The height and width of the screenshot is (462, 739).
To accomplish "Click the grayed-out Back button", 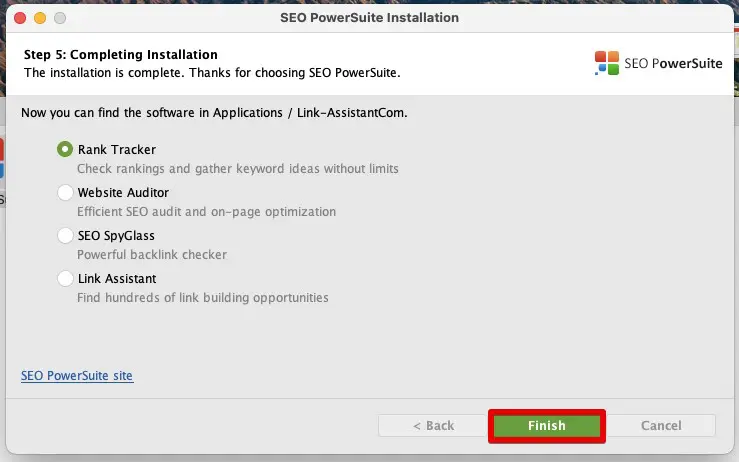I will click(434, 426).
